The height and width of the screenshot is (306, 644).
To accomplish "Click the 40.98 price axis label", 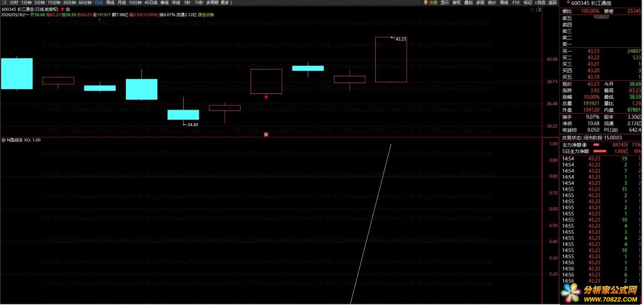I will click(x=552, y=59).
